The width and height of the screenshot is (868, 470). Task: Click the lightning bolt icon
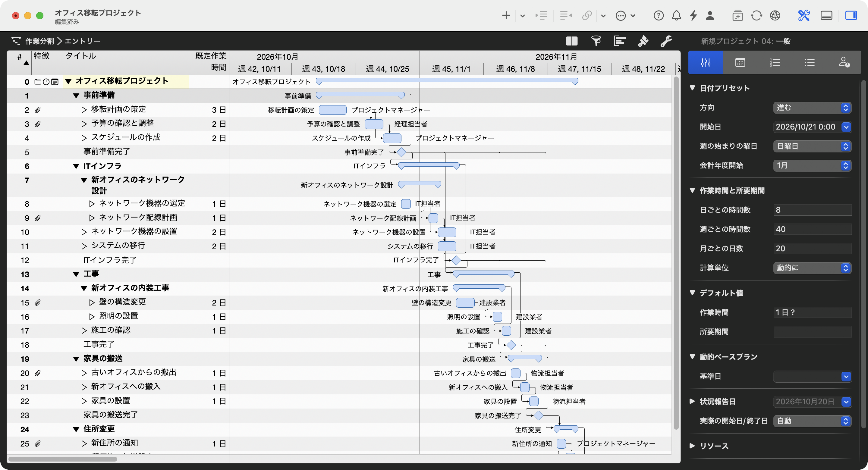pyautogui.click(x=693, y=15)
